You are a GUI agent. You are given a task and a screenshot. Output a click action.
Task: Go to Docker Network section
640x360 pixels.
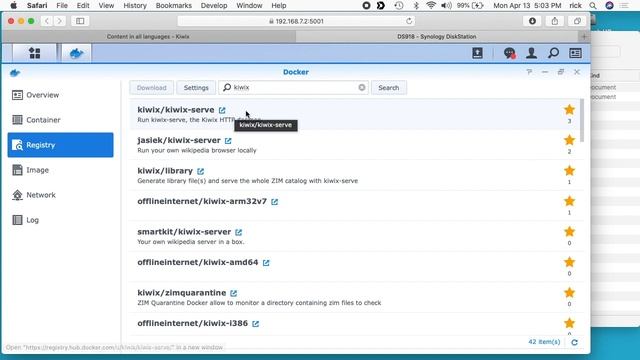[60, 195]
